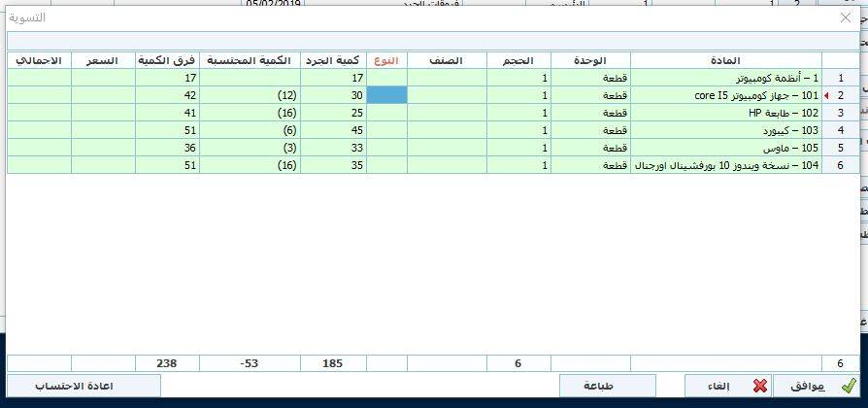Click the الوحدة column header

(x=590, y=60)
